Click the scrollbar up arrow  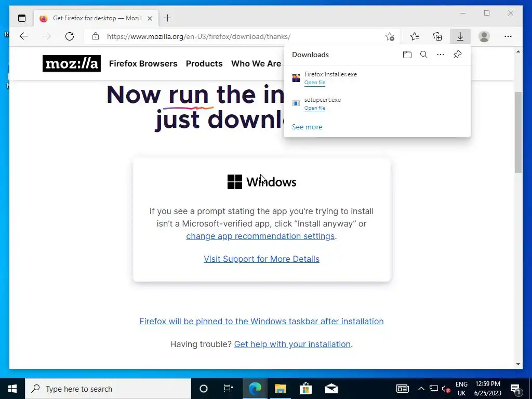[518, 51]
